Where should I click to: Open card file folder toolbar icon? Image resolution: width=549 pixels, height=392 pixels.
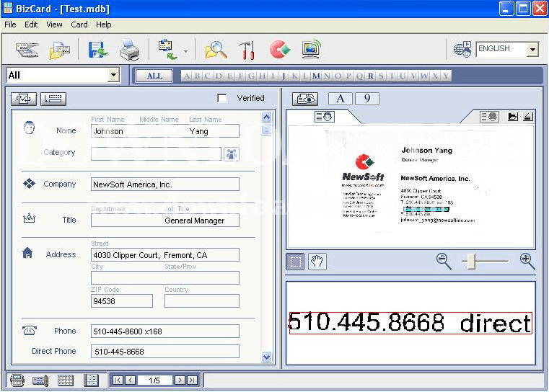(60, 50)
